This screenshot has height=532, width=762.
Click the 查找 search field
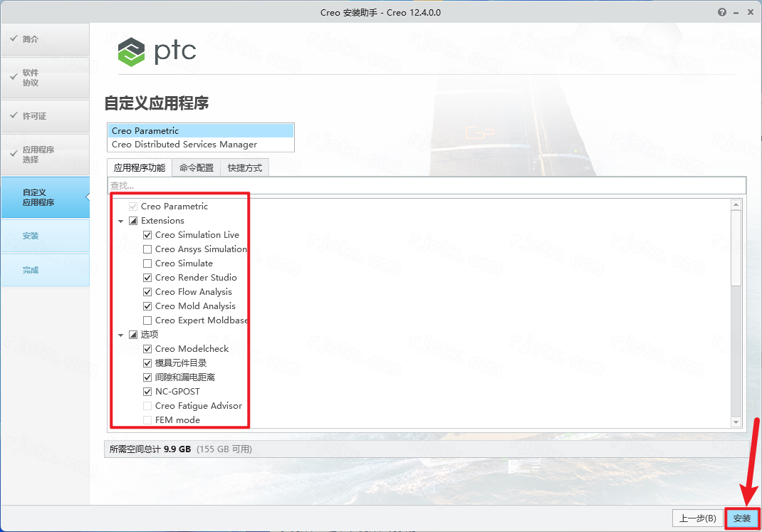427,185
